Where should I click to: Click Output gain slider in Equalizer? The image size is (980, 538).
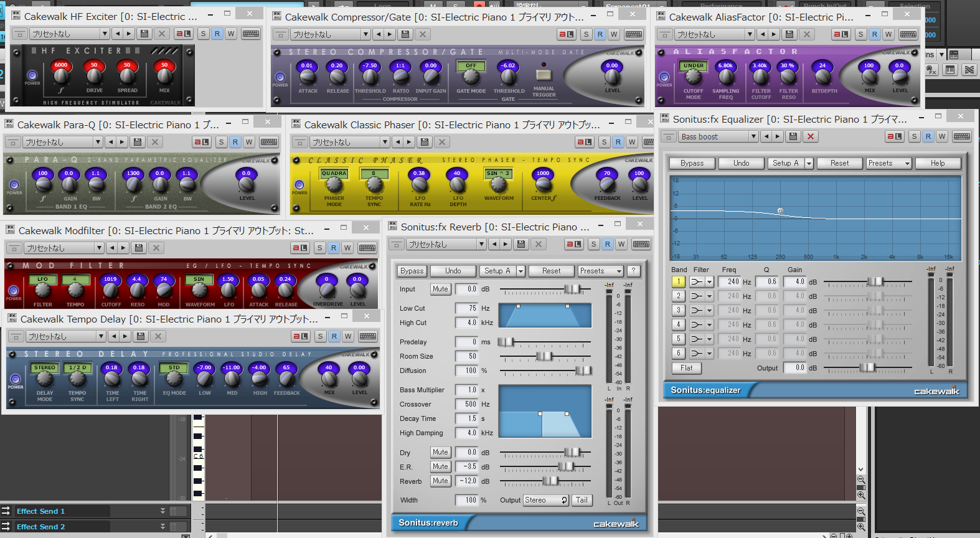tap(867, 368)
